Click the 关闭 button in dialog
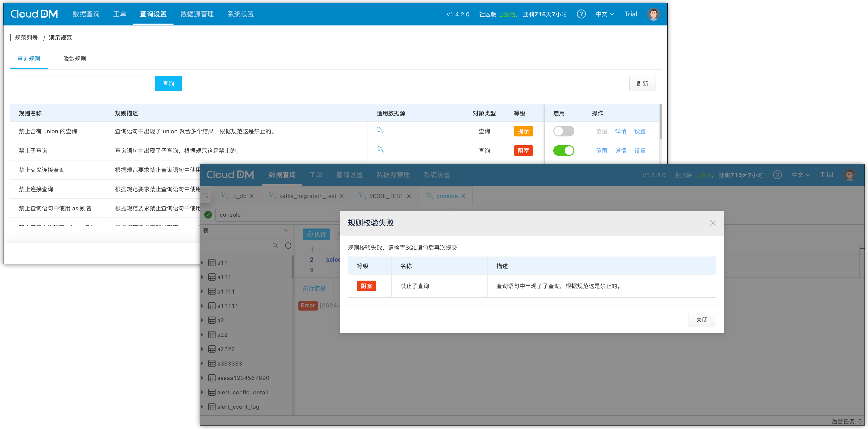Screen dimensions: 868x429 pyautogui.click(x=701, y=319)
